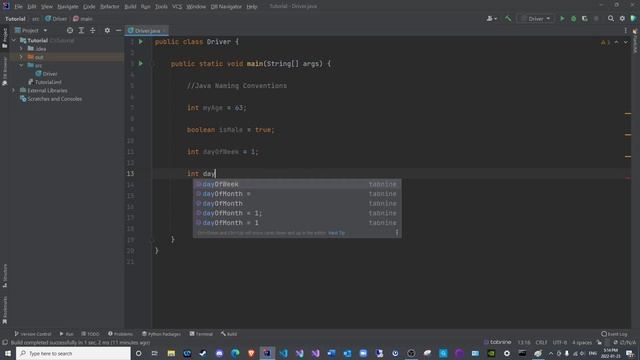Change file encoding UTF-8 in status bar
The image size is (640, 360).
tap(560, 342)
